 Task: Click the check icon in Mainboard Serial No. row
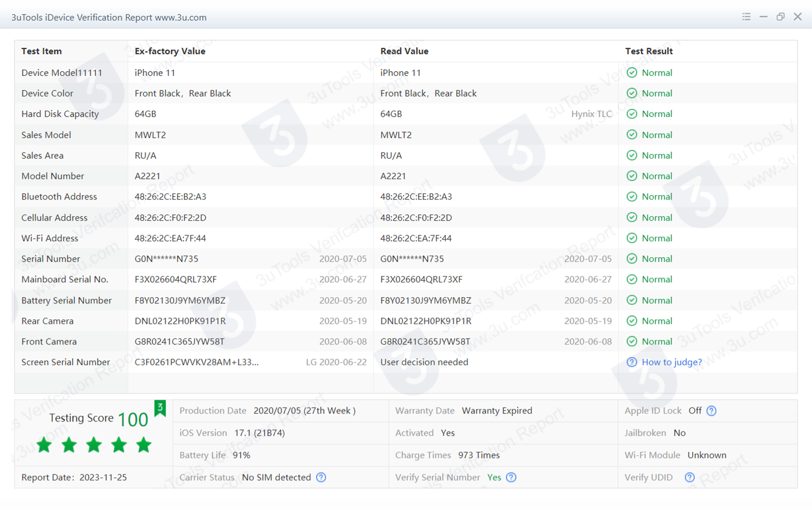(x=631, y=280)
